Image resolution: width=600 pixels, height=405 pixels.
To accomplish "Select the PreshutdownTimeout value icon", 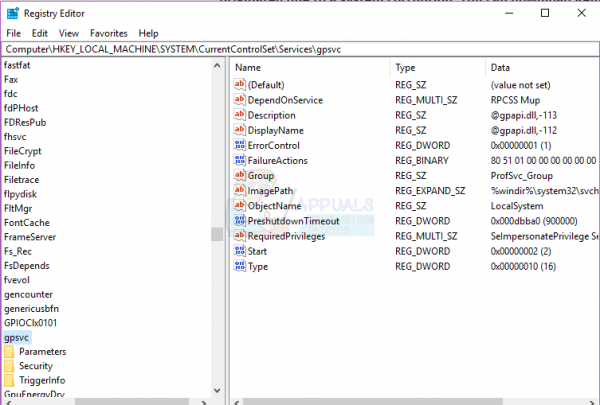I will [x=240, y=221].
